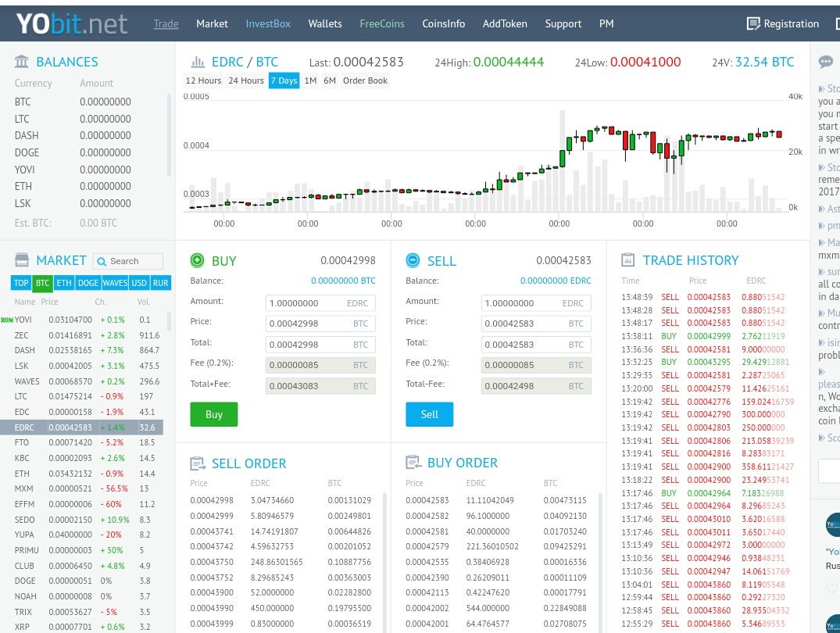Click the Sell Total input field
This screenshot has width=840, height=633.
536,344
